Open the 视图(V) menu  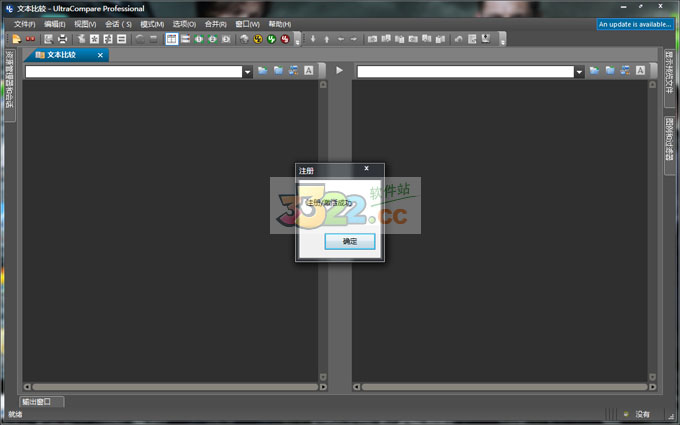85,24
